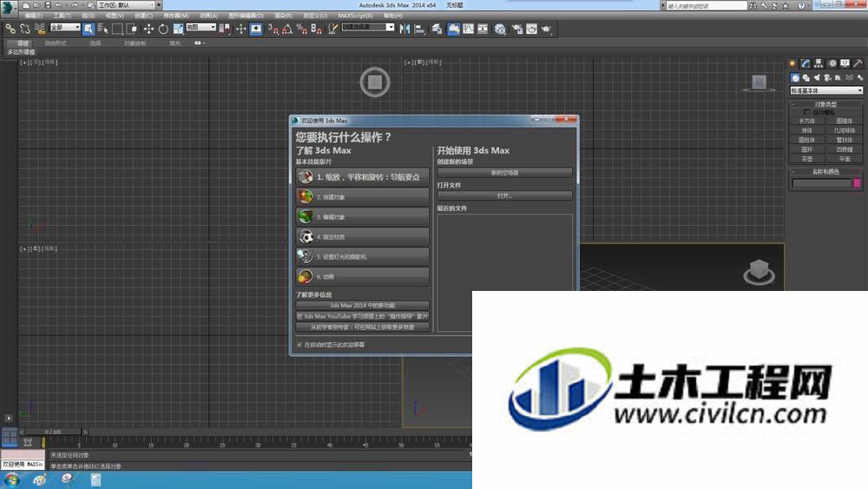Click the 3ds Max YouTube learning channel button

tap(363, 316)
